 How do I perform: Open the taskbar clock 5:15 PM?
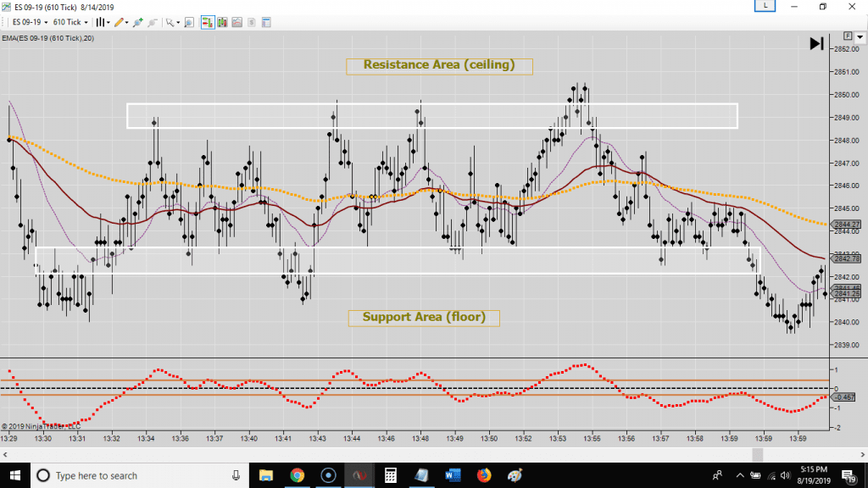pyautogui.click(x=814, y=475)
